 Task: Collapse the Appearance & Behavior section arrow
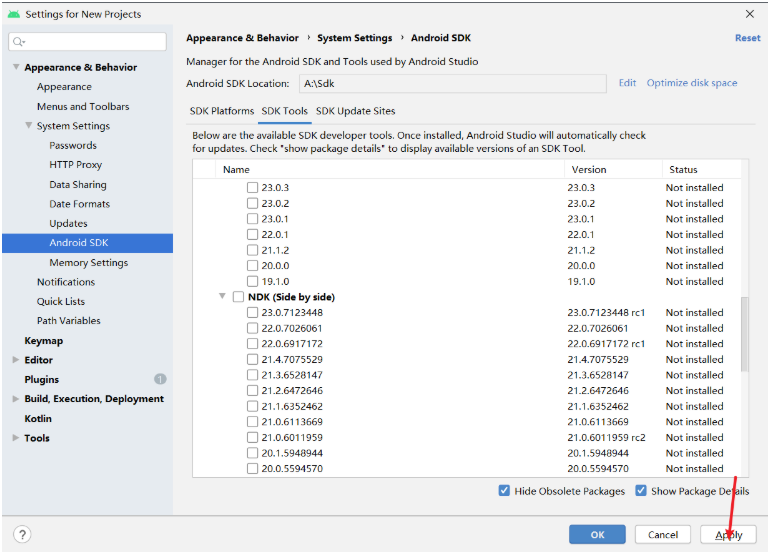(16, 67)
